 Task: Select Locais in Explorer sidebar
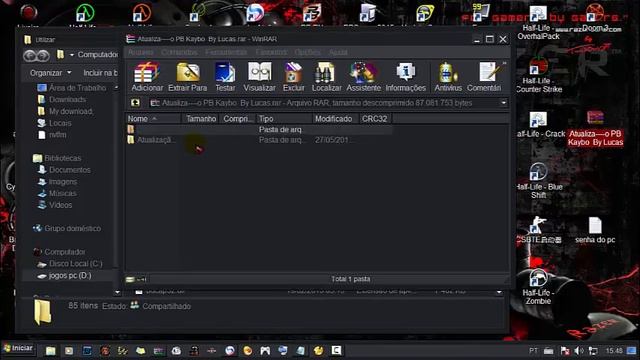coord(55,123)
